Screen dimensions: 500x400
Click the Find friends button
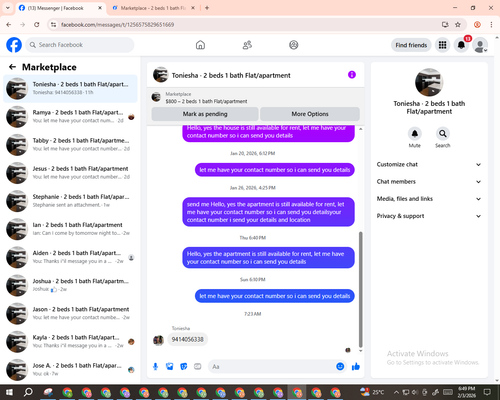click(411, 45)
